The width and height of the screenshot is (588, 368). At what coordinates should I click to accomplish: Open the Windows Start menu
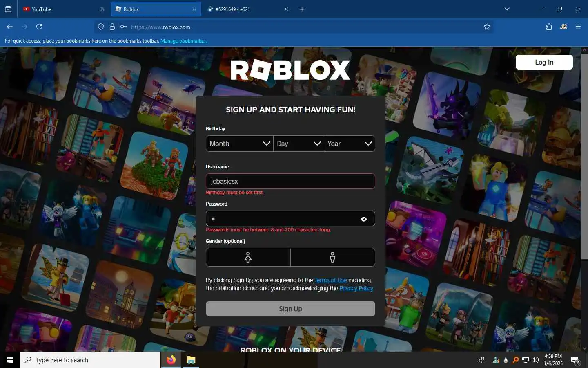pos(10,360)
